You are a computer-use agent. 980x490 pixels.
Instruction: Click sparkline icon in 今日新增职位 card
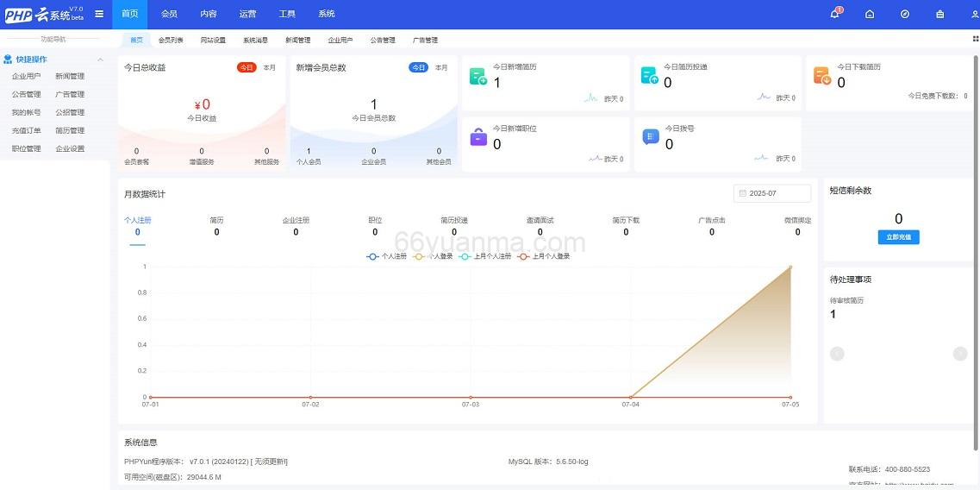pyautogui.click(x=596, y=159)
